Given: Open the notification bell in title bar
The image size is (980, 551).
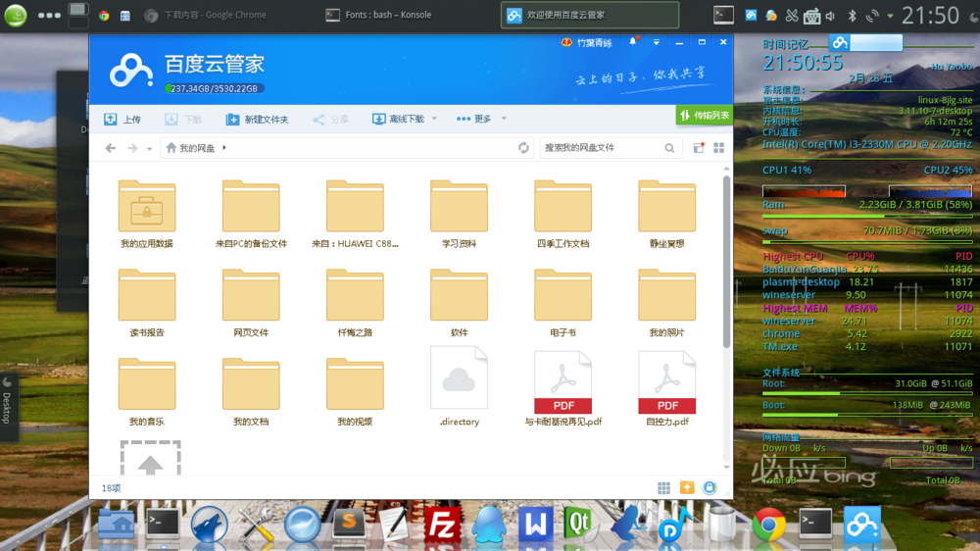Looking at the screenshot, I should pos(633,42).
